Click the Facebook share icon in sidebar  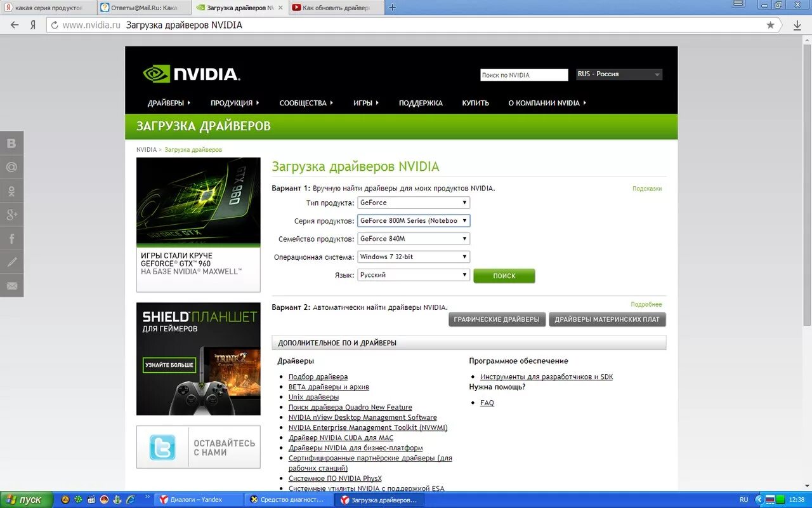click(x=11, y=239)
